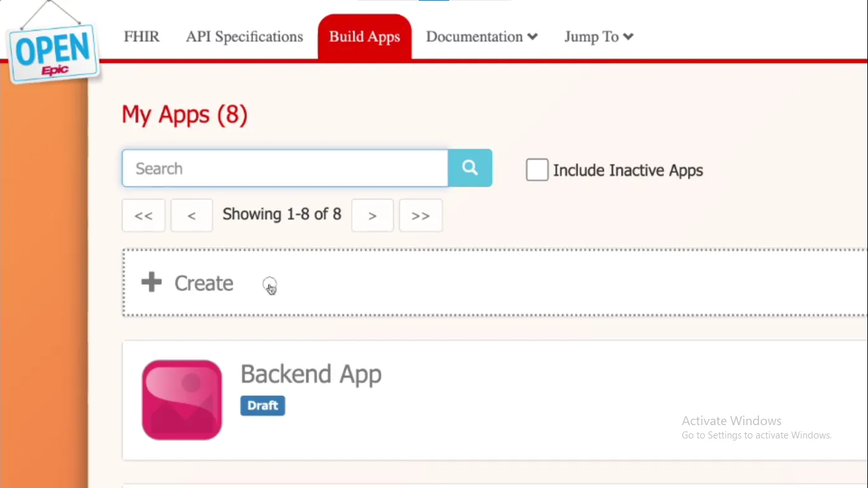The width and height of the screenshot is (868, 488).
Task: Click the Documentation chevron arrow
Action: (533, 37)
